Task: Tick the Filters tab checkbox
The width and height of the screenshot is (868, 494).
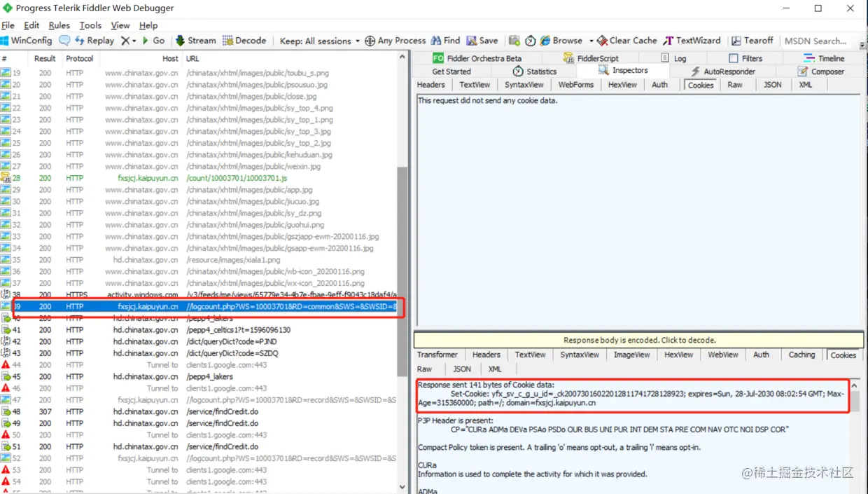Action: pyautogui.click(x=734, y=58)
